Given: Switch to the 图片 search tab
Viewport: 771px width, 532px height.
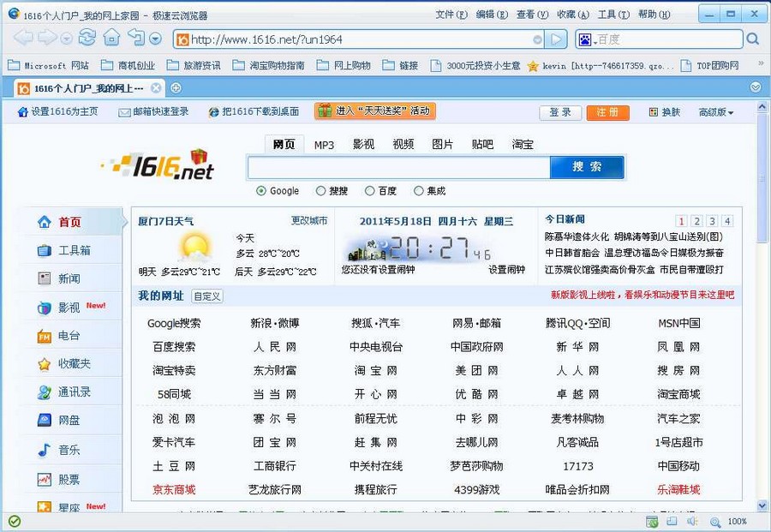Looking at the screenshot, I should tap(442, 144).
